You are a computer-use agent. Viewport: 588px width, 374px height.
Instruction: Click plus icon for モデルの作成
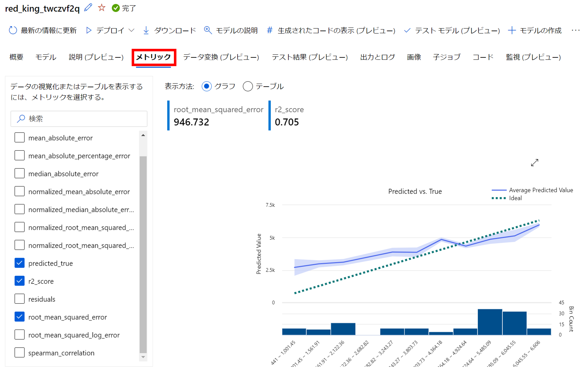click(512, 30)
